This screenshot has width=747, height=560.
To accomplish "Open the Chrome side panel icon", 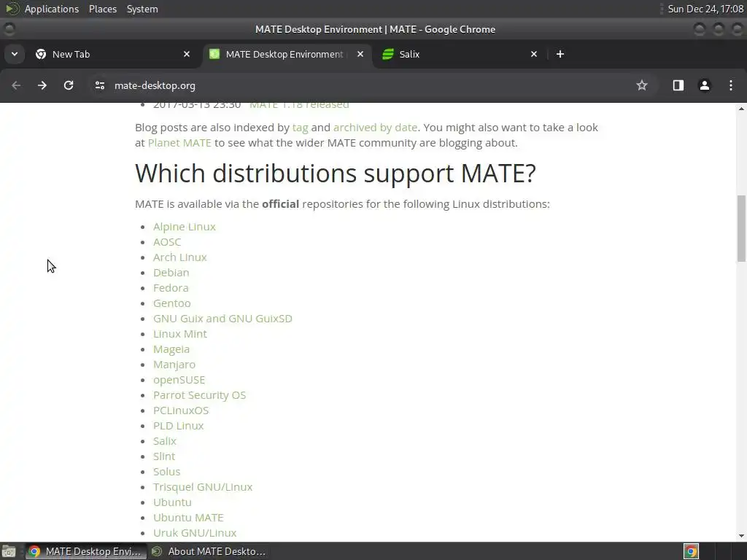I will tap(678, 85).
